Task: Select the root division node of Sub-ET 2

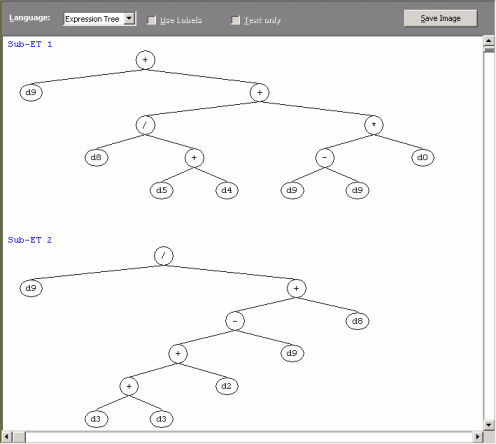Action: coord(164,256)
